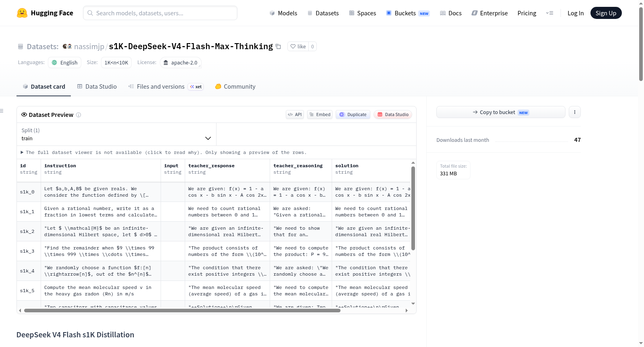
Task: Click the 'DeepSeek V4 Flash s1K Distillation' heading
Action: pyautogui.click(x=75, y=335)
